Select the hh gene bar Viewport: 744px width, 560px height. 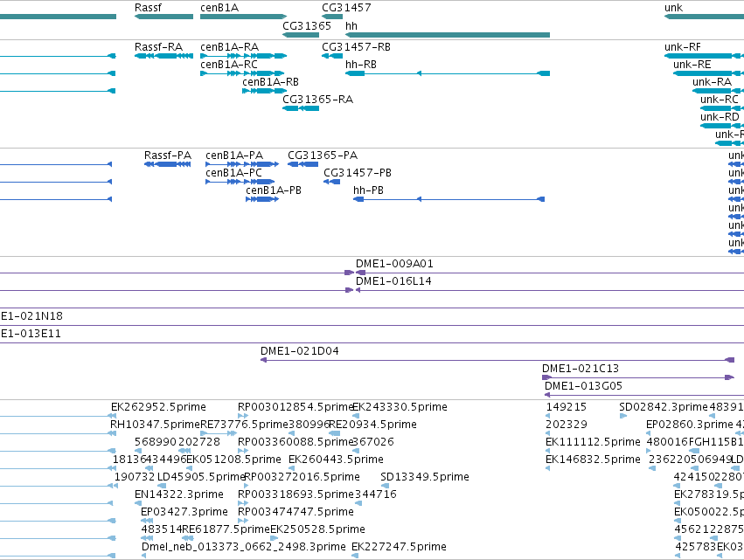(x=448, y=35)
